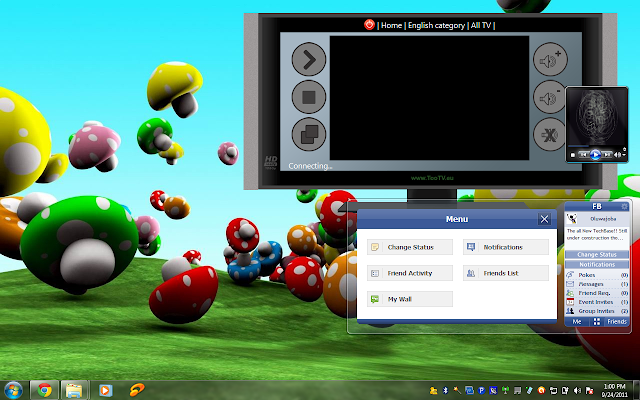The width and height of the screenshot is (640, 400).
Task: Choose Change Status in the Menu flyout
Action: (410, 247)
